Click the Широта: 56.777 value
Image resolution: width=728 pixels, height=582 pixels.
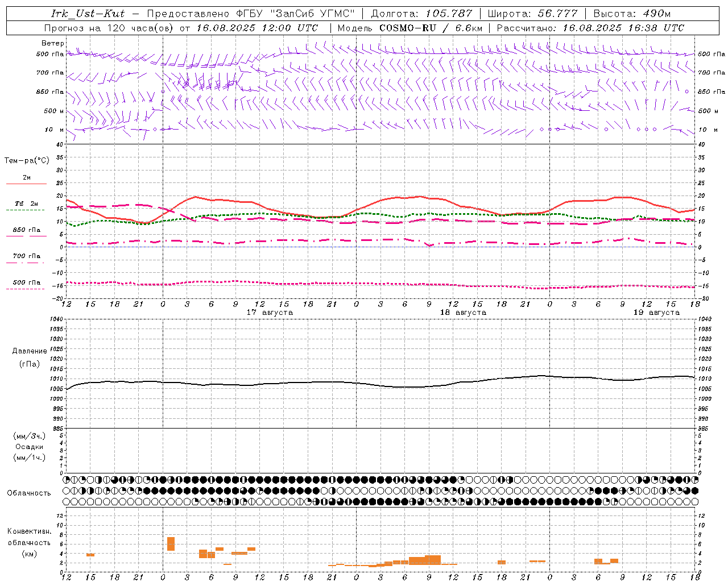(x=532, y=14)
